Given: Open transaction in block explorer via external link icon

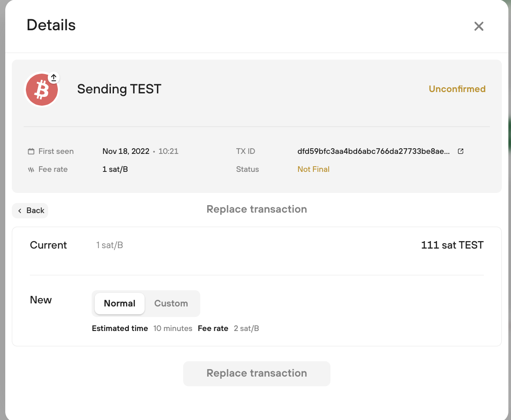Looking at the screenshot, I should click(460, 151).
